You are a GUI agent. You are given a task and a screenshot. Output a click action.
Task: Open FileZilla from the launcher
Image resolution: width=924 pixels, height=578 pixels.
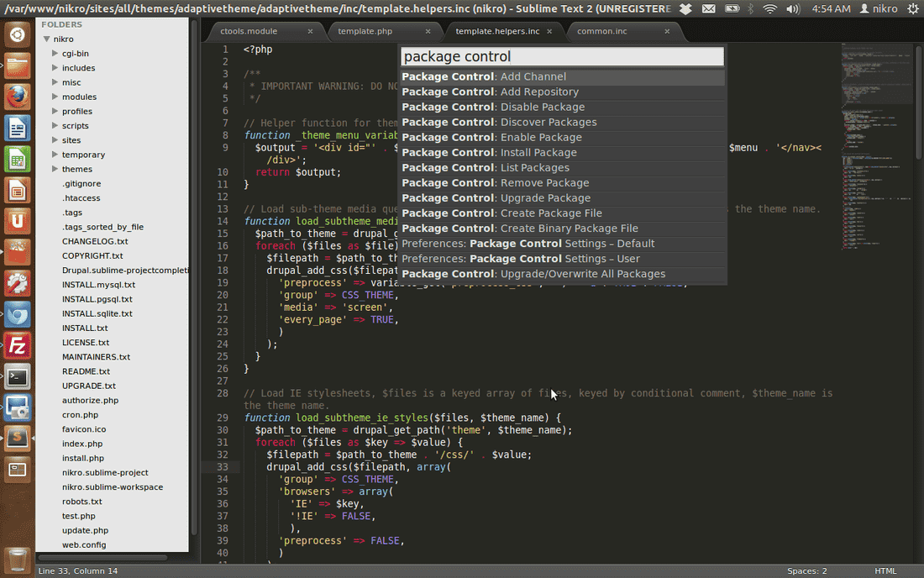click(x=17, y=346)
